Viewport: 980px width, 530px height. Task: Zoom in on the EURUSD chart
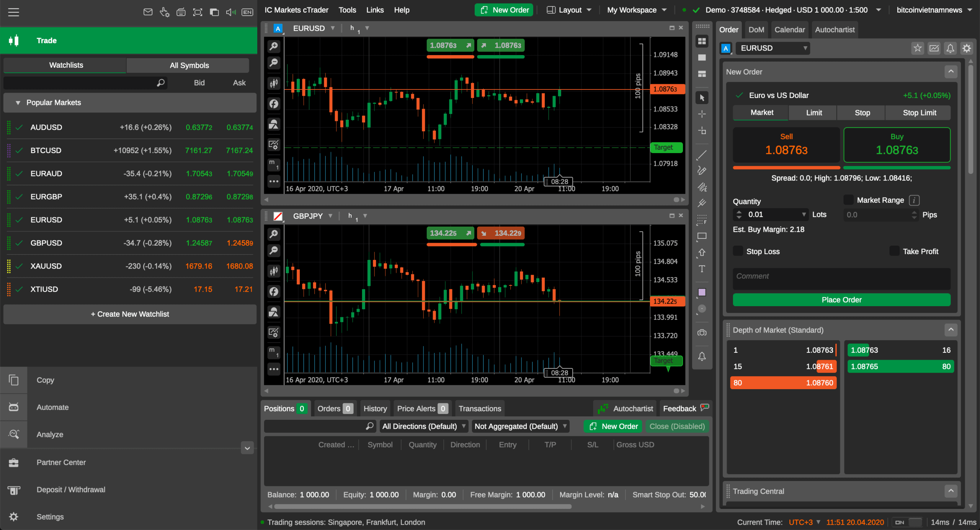(x=274, y=46)
